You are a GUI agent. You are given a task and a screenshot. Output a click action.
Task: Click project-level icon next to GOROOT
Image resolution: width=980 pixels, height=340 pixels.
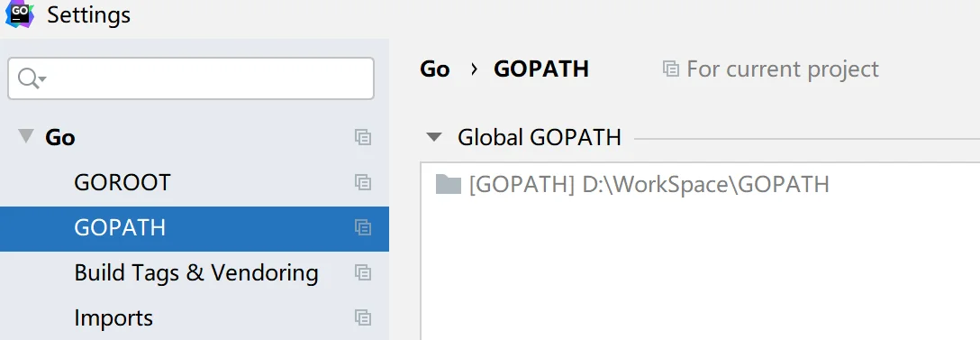(362, 182)
